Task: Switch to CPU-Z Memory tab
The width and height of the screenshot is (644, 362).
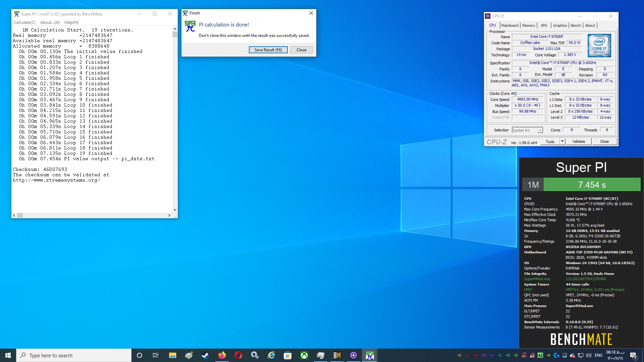Action: coord(528,25)
